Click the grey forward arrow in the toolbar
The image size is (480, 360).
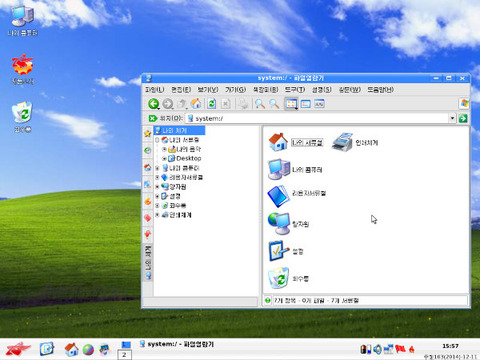click(168, 104)
